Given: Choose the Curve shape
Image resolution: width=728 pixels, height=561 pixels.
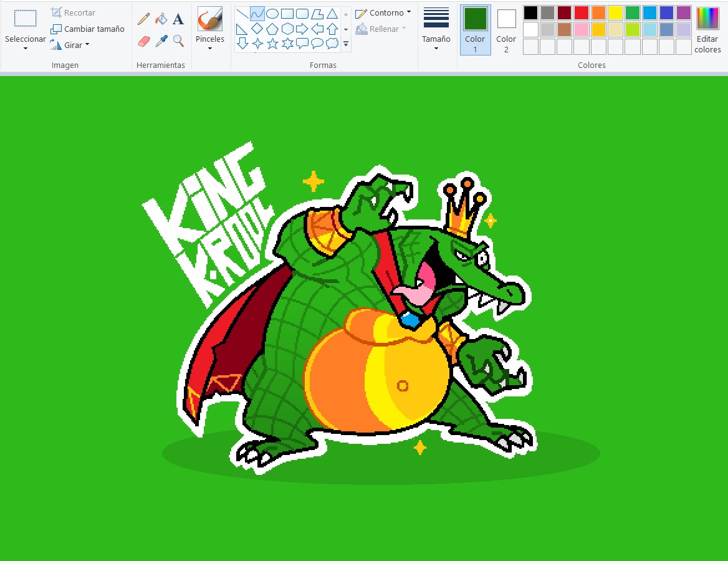Looking at the screenshot, I should [257, 14].
